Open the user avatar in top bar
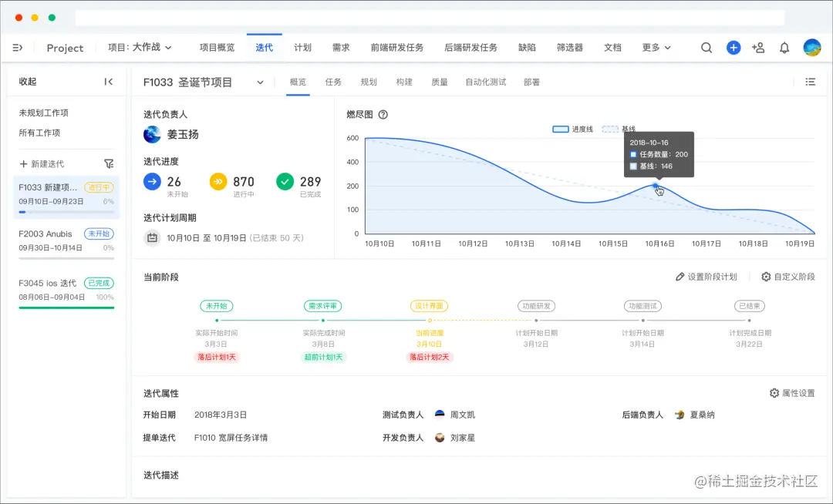This screenshot has width=833, height=504. (811, 48)
